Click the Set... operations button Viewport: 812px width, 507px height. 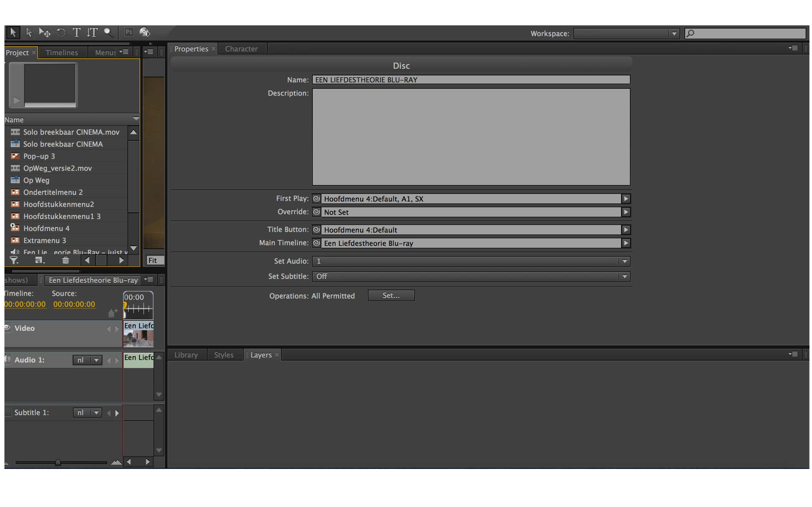click(x=391, y=295)
